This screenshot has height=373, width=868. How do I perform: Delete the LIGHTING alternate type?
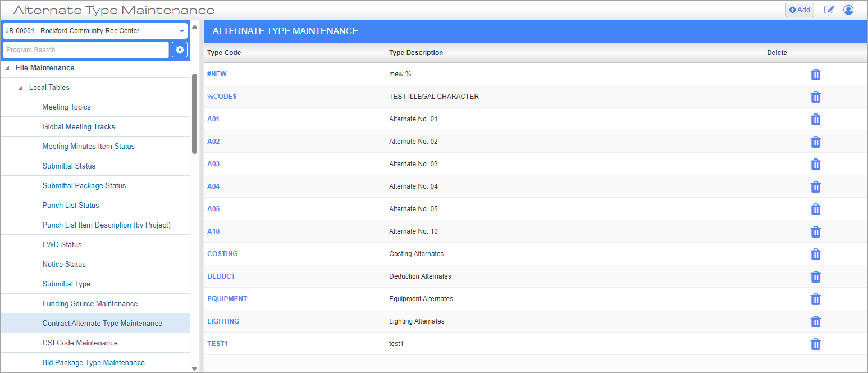[x=816, y=321]
